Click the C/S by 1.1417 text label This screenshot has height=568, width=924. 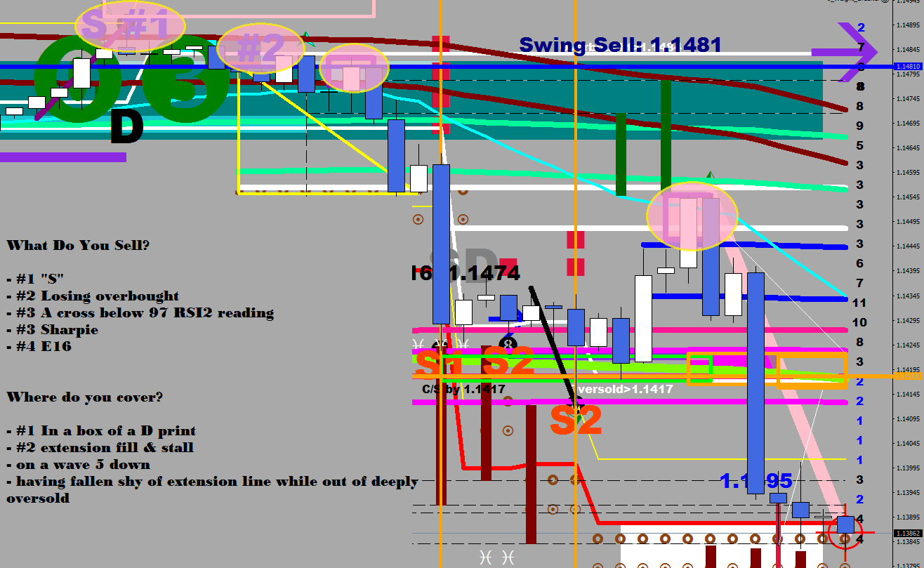click(463, 388)
